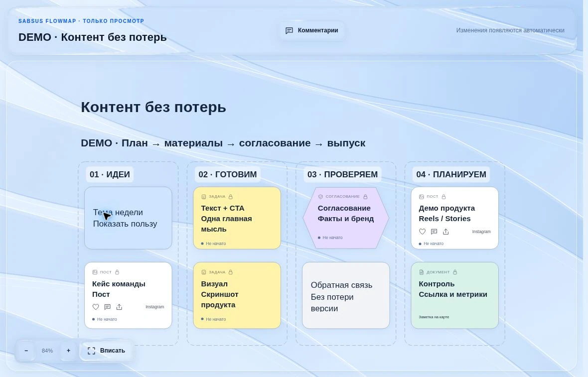Click the share icon on Демо продукта card

(x=446, y=232)
